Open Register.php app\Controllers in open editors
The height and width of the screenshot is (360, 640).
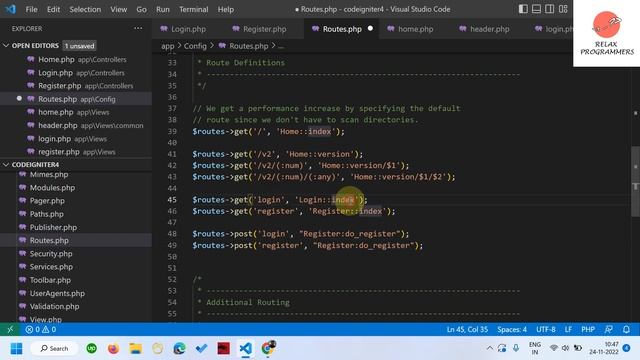76,86
